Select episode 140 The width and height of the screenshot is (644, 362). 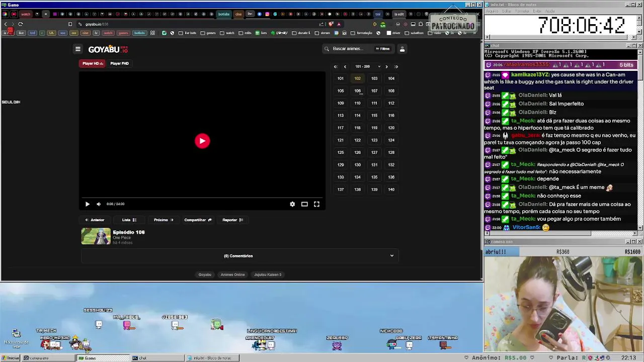click(391, 190)
